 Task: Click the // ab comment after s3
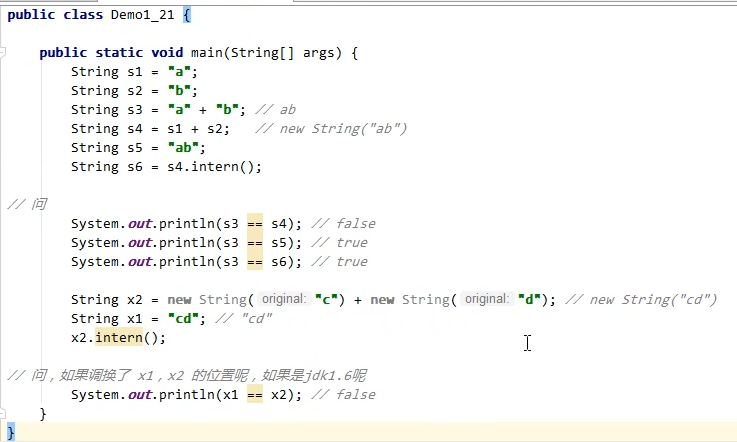[x=275, y=110]
